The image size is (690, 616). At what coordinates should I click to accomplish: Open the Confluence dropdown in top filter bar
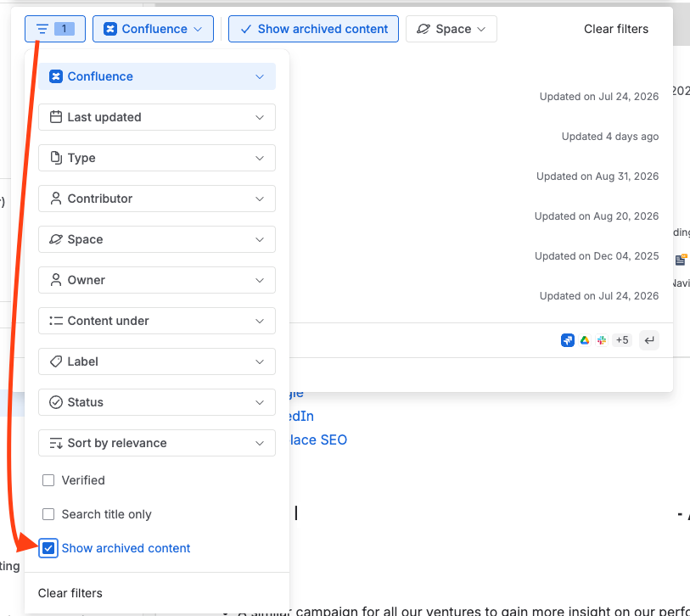click(153, 29)
